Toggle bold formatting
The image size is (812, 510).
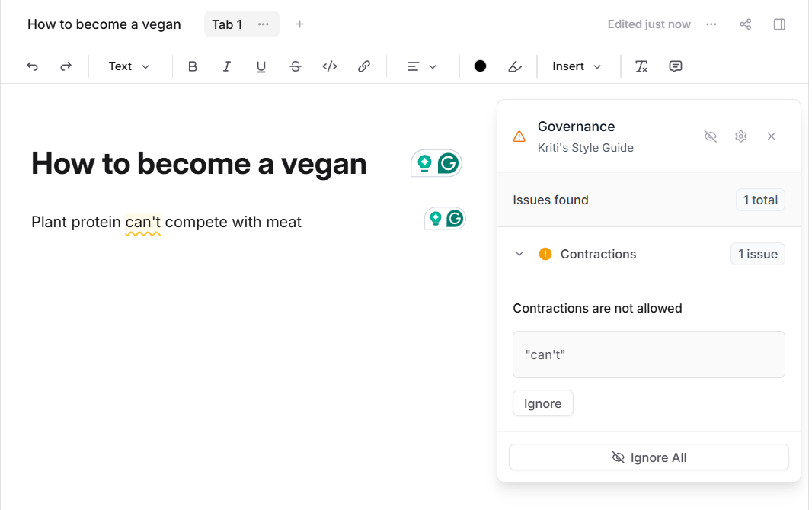[193, 66]
